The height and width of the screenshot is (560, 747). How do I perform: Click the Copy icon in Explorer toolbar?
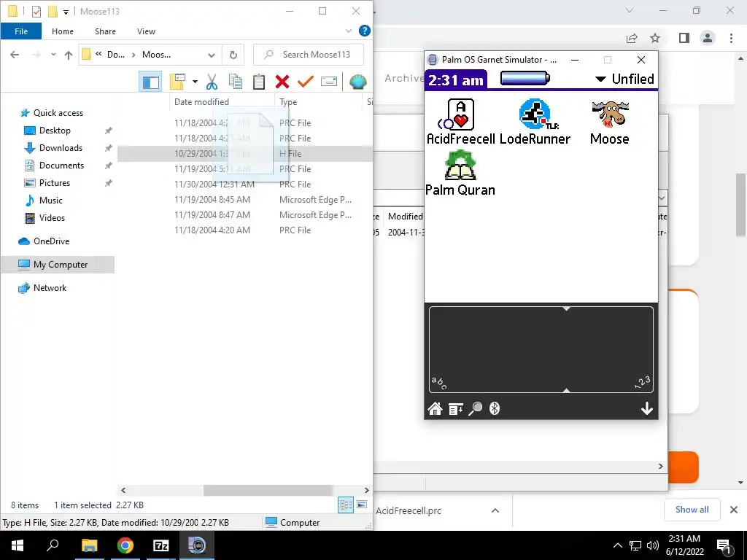[236, 82]
